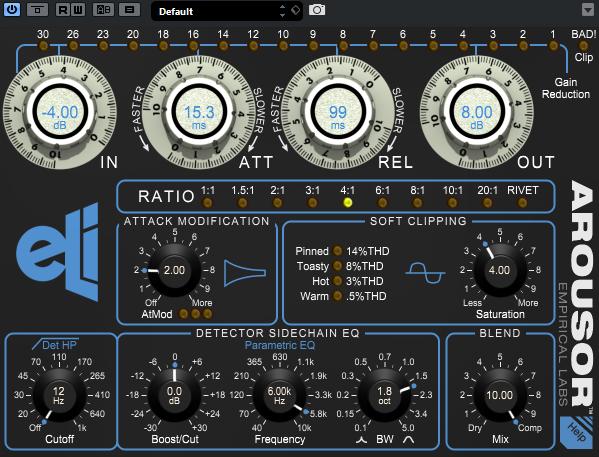Select the 20:1 ratio LED
This screenshot has width=599, height=457.
point(487,203)
